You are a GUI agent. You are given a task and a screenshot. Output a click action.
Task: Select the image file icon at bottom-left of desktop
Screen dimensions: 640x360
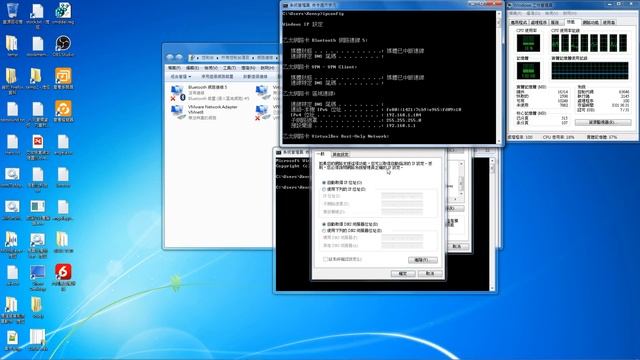pyautogui.click(x=12, y=338)
